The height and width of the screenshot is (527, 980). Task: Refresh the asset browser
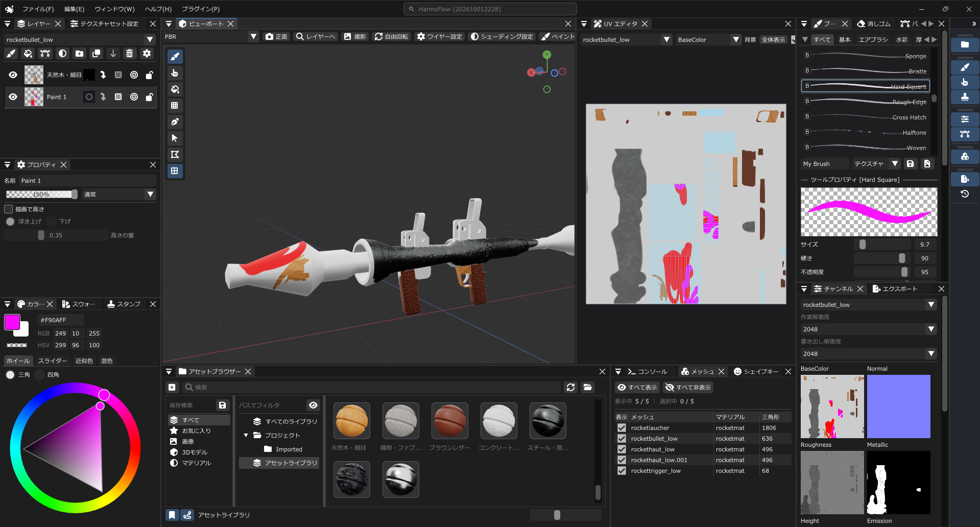tap(570, 388)
